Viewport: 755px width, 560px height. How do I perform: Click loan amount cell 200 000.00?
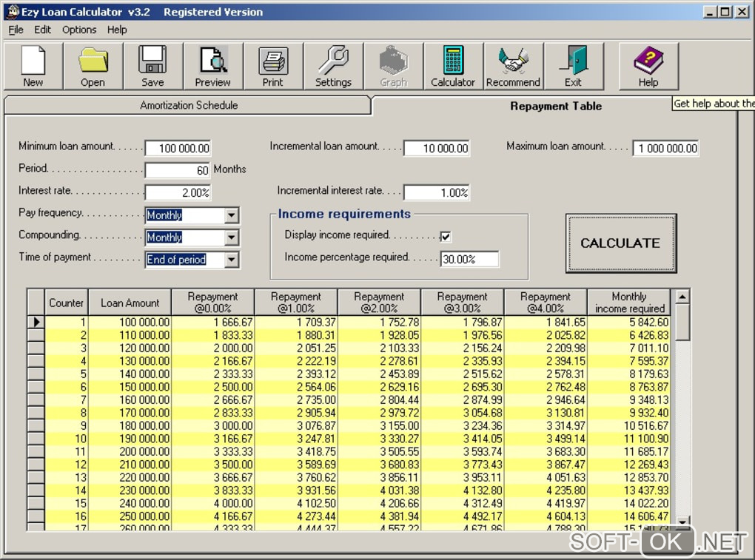click(130, 452)
